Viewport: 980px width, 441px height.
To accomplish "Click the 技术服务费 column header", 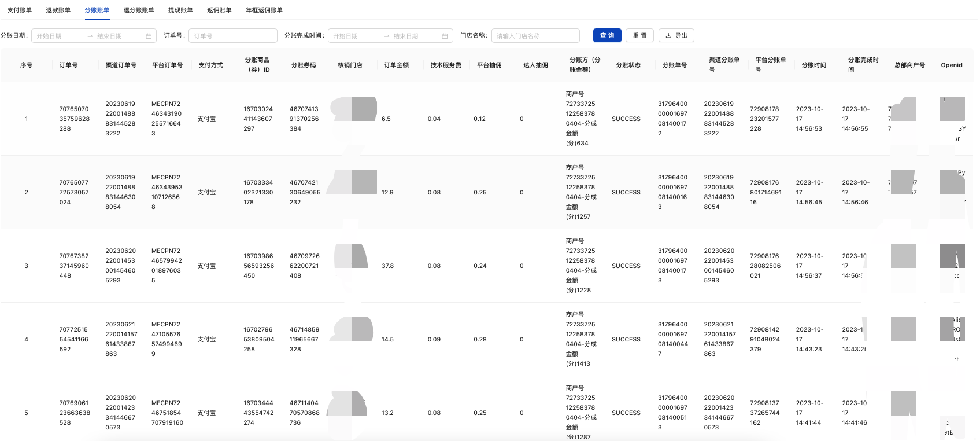I will (x=446, y=65).
